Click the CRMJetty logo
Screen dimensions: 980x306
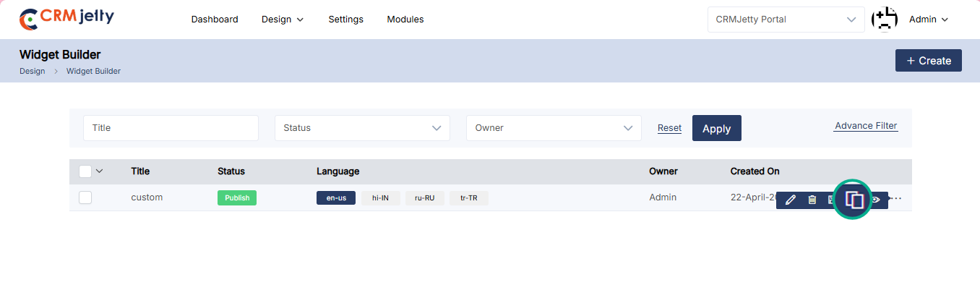point(66,20)
